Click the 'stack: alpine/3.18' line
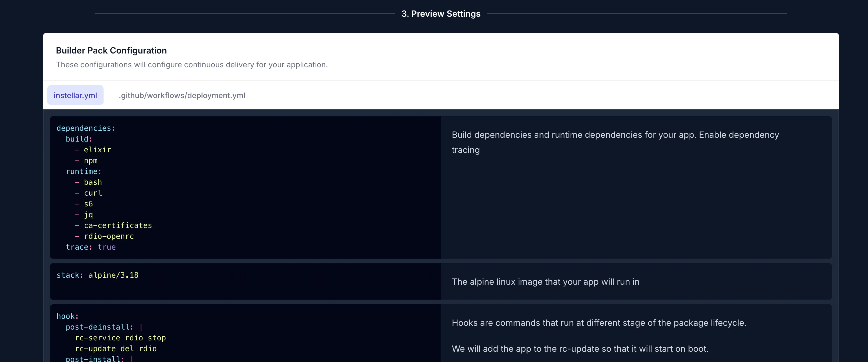 pyautogui.click(x=97, y=275)
